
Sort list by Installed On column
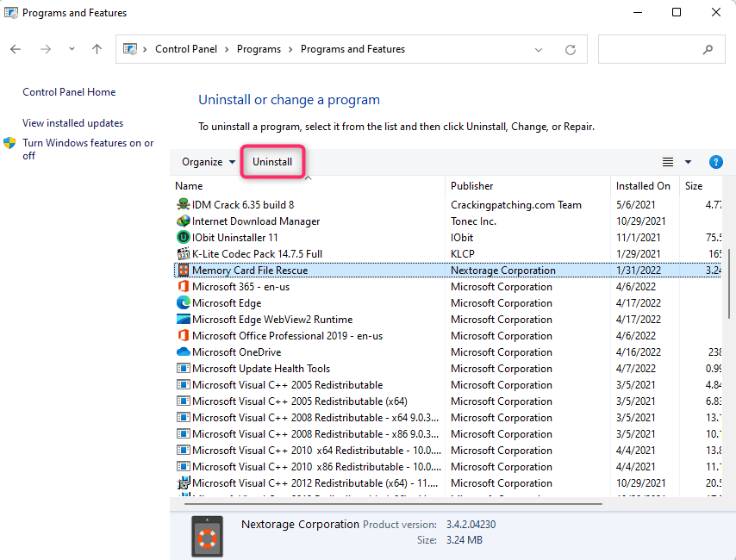click(x=643, y=186)
